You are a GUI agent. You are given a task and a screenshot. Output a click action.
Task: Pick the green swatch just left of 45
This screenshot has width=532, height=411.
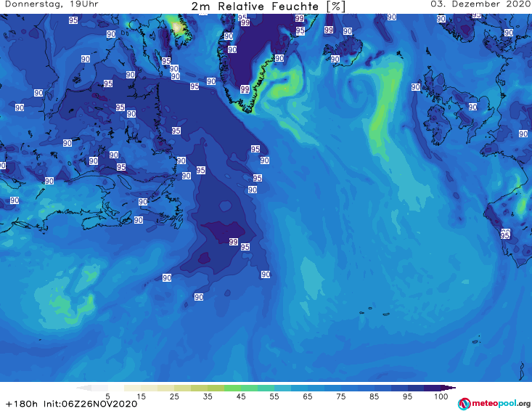(232, 388)
